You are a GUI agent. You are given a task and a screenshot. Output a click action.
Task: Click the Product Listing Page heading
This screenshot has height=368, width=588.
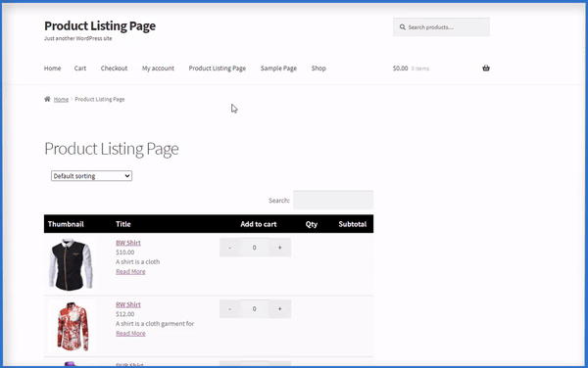tap(112, 149)
